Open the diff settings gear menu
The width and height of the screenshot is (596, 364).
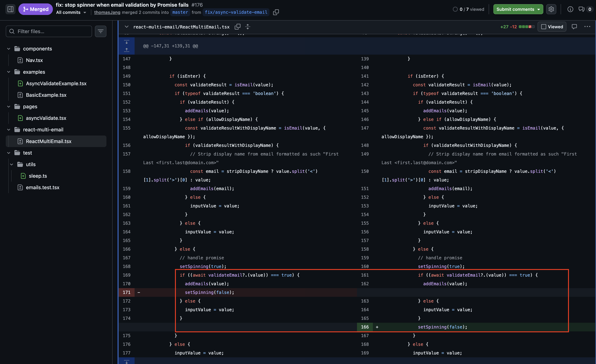click(x=551, y=9)
